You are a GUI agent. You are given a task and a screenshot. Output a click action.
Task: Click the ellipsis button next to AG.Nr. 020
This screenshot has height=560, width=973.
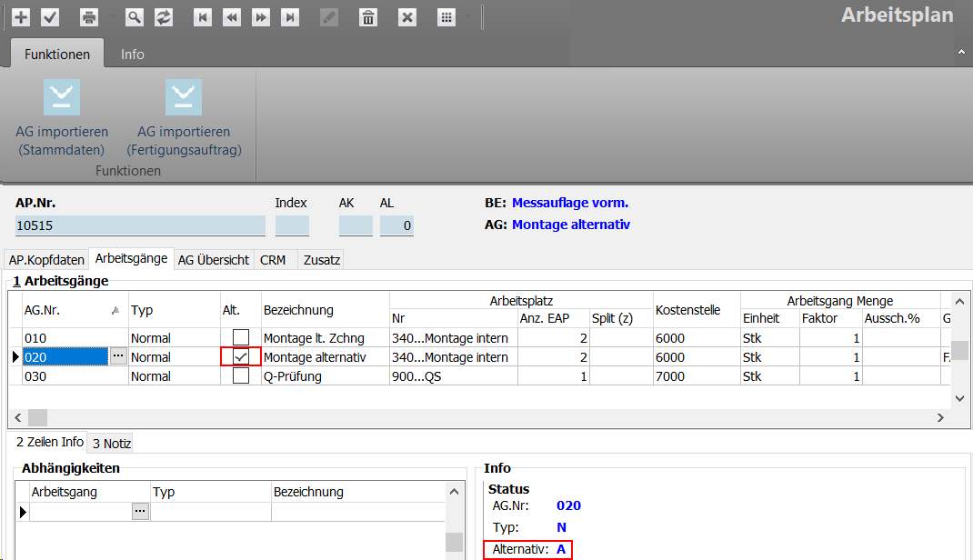coord(118,356)
